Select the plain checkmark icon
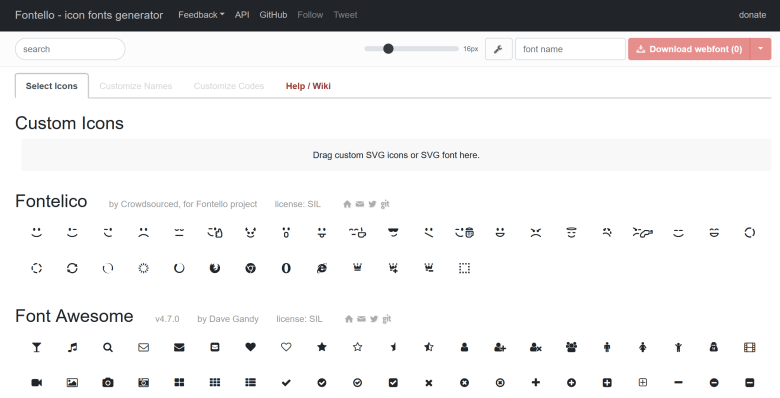Screen dimensions: 780x398 [x=286, y=383]
